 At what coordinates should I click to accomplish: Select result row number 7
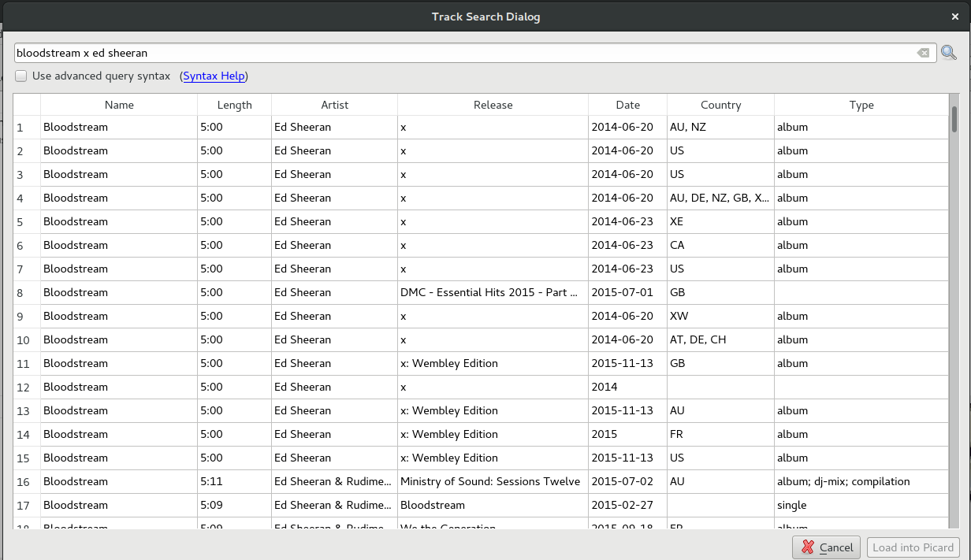pos(481,269)
